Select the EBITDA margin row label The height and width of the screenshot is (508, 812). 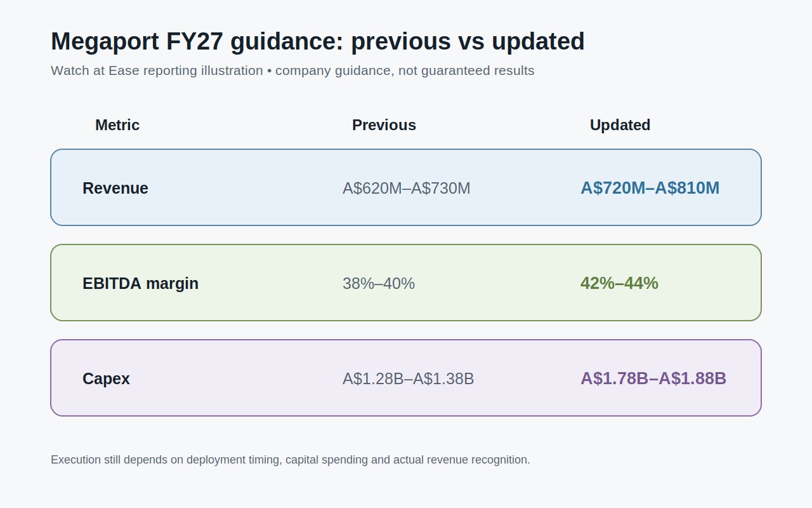(x=141, y=283)
